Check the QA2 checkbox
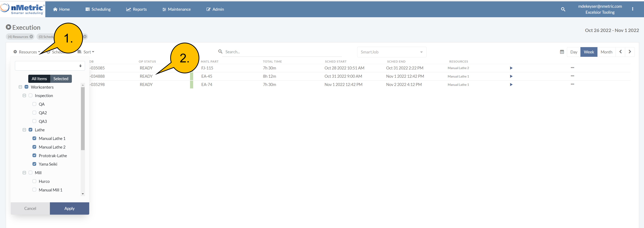Screen dimensions: 644x228 (34, 113)
